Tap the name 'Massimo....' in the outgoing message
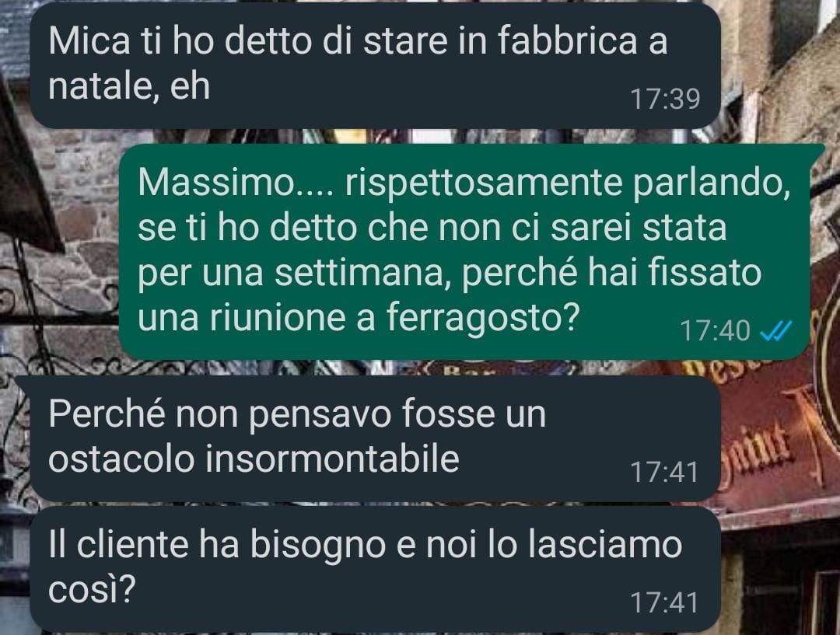The width and height of the screenshot is (840, 635). pos(236,182)
